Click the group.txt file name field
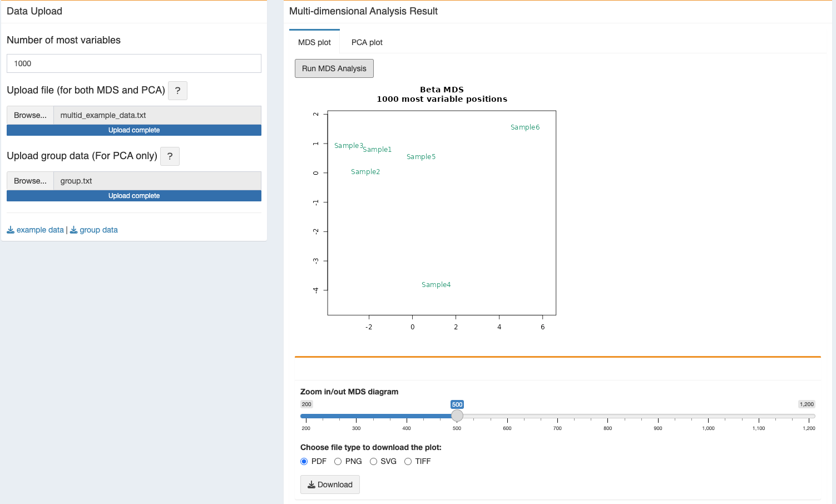The image size is (836, 504). [157, 181]
